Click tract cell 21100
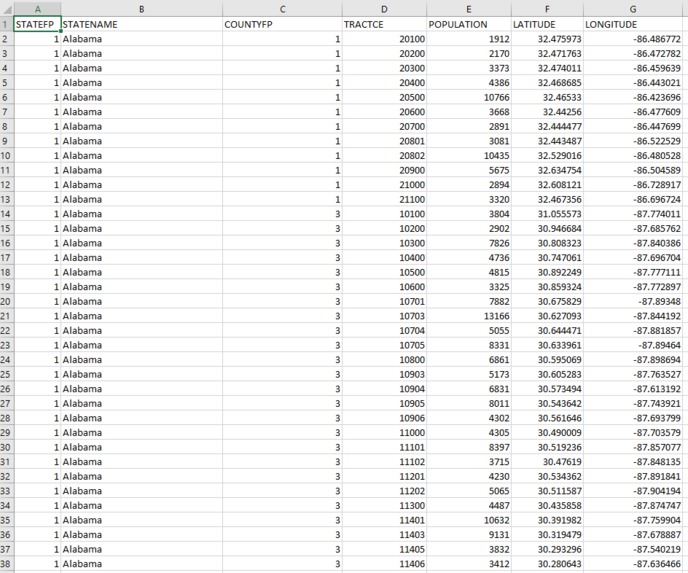The height and width of the screenshot is (573, 688). tap(384, 199)
